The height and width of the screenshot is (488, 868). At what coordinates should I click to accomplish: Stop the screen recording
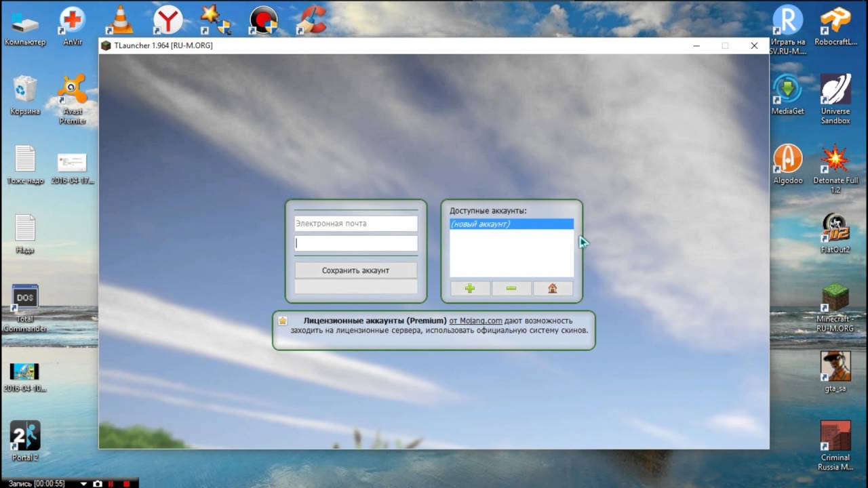point(125,483)
